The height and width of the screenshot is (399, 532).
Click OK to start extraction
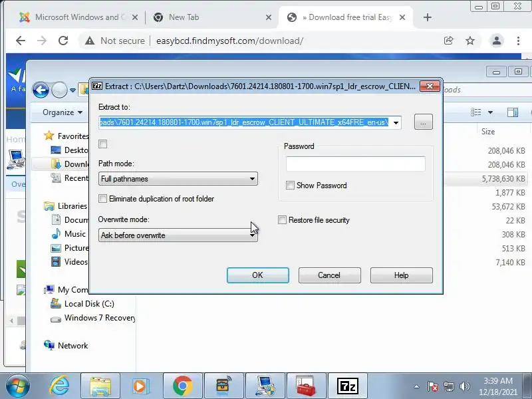pos(257,275)
